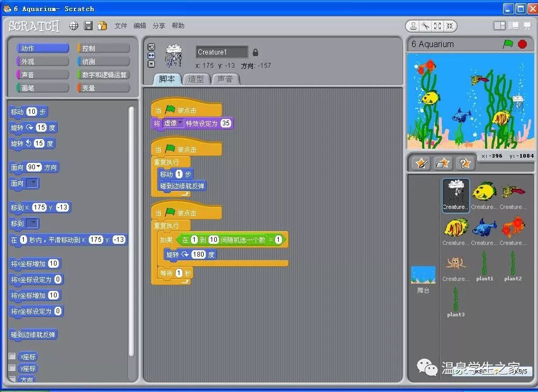Click the share project icon
The height and width of the screenshot is (392, 538).
102,26
